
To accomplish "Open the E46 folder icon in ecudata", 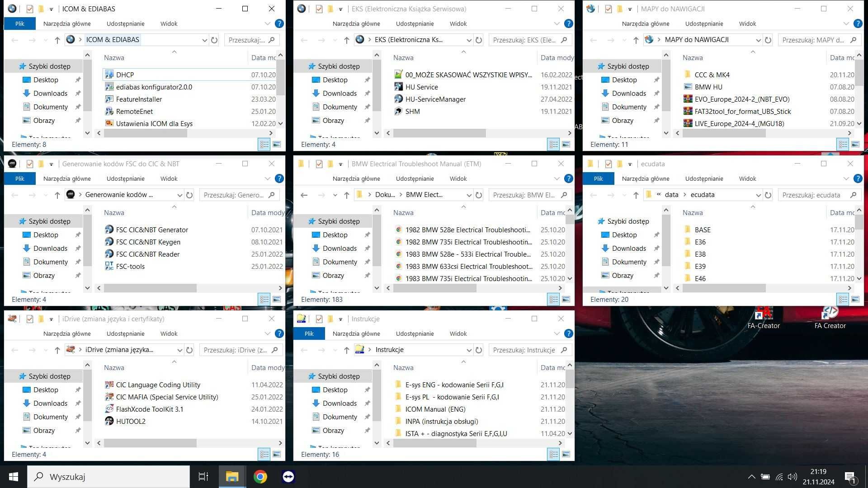I will coord(688,278).
